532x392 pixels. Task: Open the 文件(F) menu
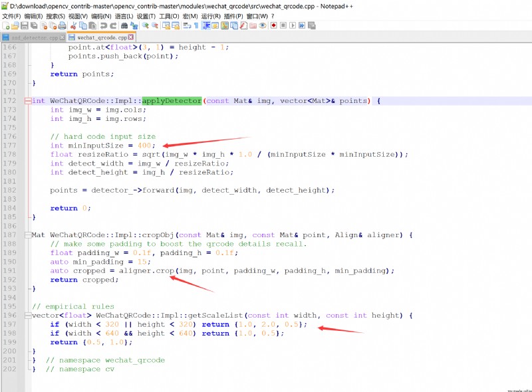[11, 16]
